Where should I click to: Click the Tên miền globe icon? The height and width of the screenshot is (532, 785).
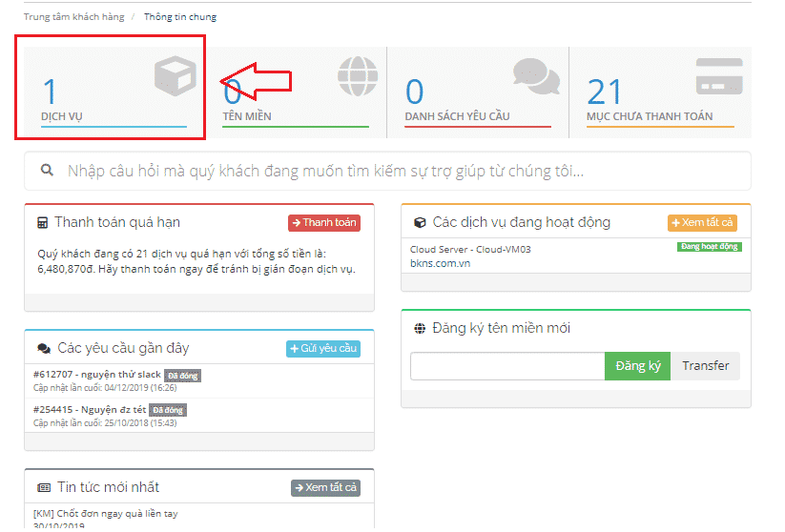(x=357, y=76)
